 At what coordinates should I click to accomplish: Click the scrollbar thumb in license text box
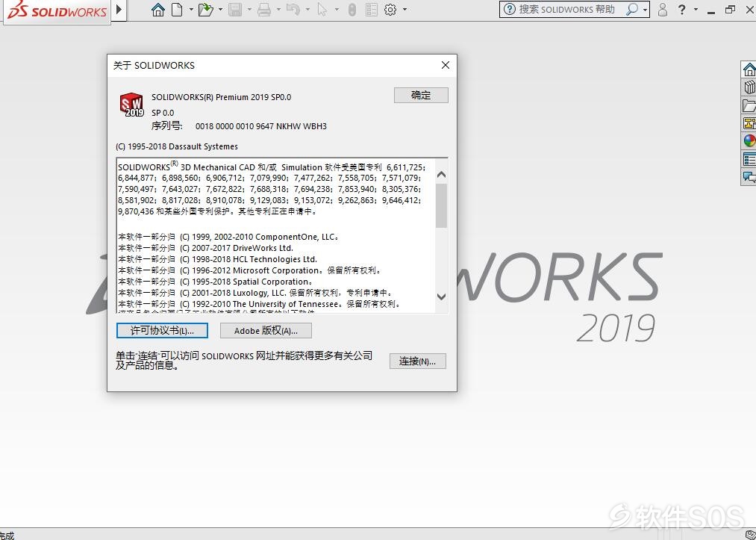441,206
